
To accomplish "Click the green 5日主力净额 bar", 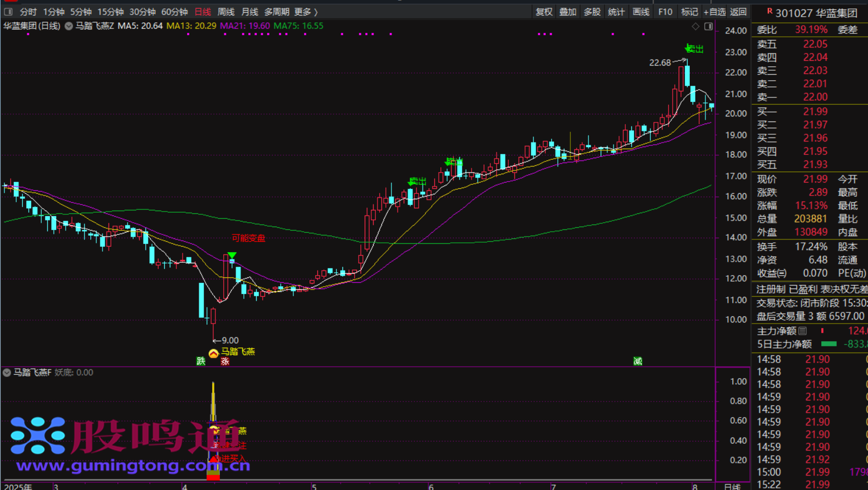I will click(829, 344).
